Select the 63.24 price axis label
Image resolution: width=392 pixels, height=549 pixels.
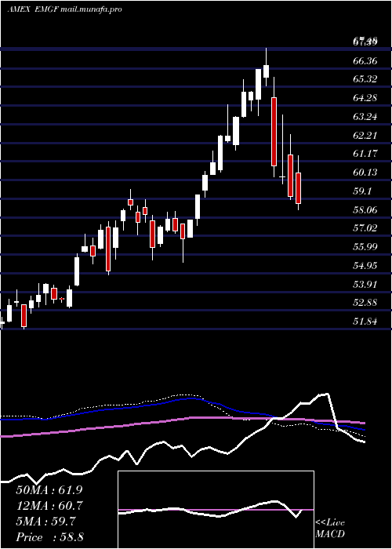click(365, 117)
